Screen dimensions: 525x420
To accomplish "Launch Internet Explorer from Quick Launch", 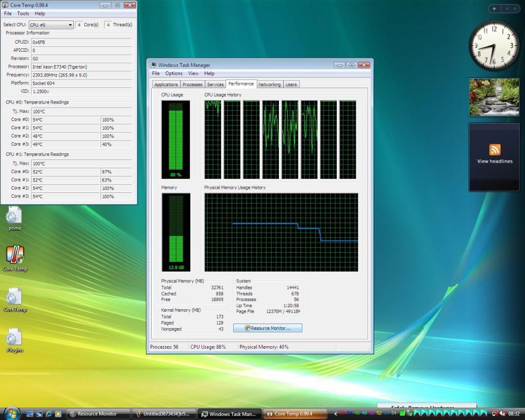I will click(x=49, y=414).
